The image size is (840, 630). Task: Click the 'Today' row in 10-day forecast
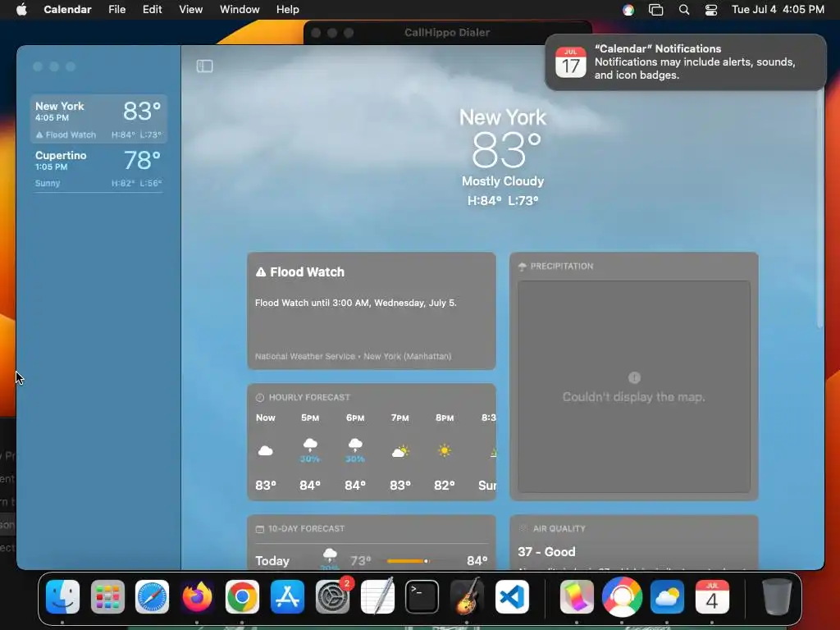[372, 561]
